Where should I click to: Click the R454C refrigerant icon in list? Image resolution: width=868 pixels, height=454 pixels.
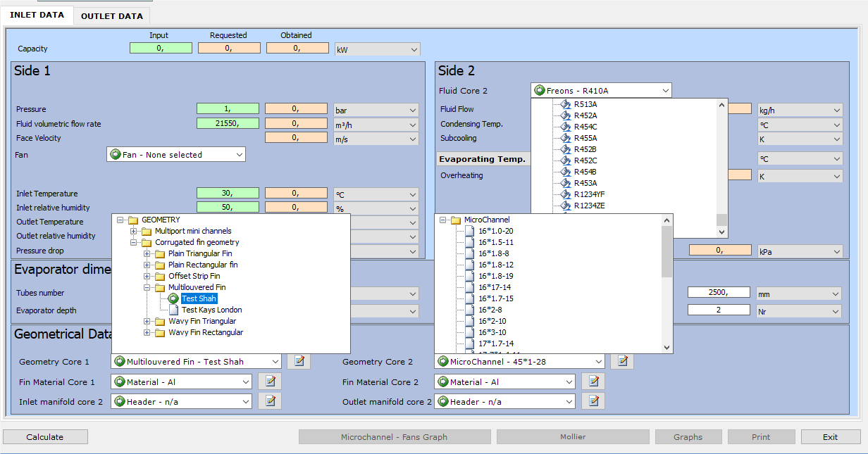pyautogui.click(x=564, y=127)
